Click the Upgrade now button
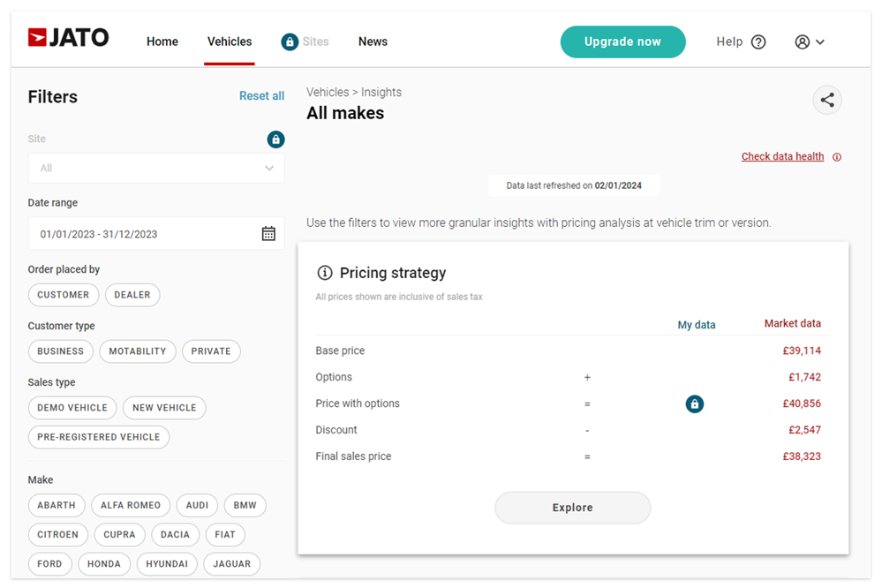Screen dimensions: 882x588 coord(622,41)
